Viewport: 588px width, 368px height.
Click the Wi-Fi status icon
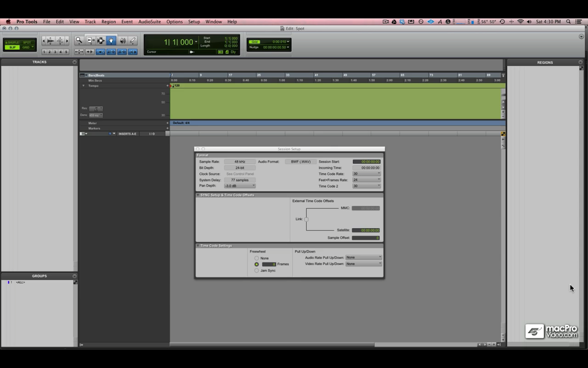click(x=520, y=22)
